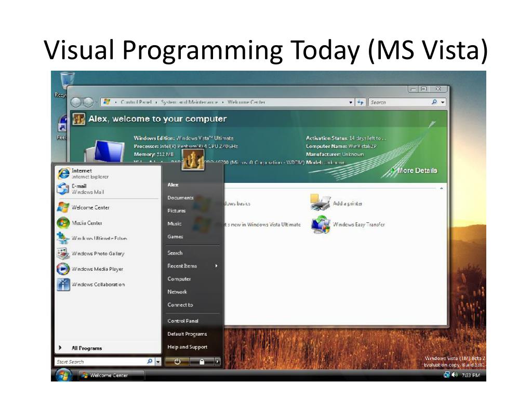
Task: Open Pictures from Start menu
Action: point(177,211)
